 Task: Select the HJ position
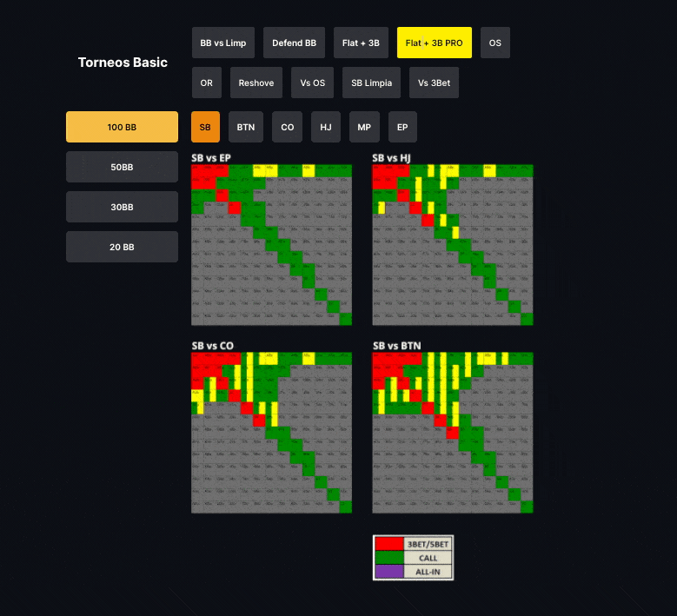(x=325, y=127)
